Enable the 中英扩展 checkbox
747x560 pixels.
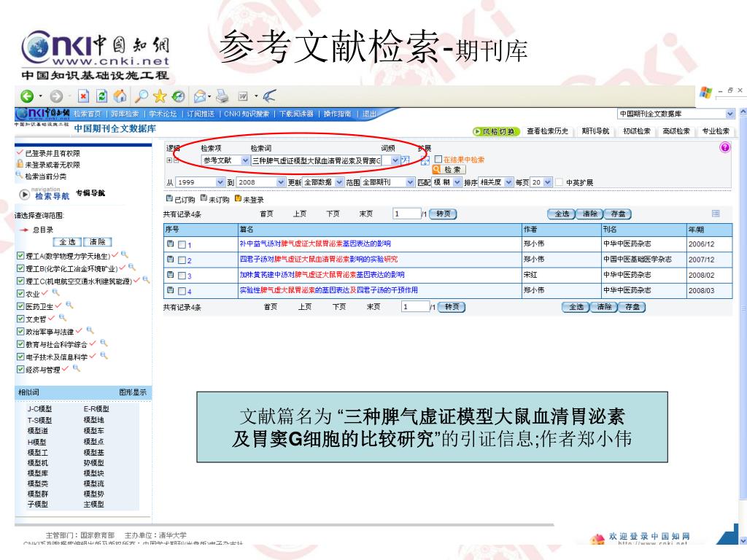pos(560,182)
